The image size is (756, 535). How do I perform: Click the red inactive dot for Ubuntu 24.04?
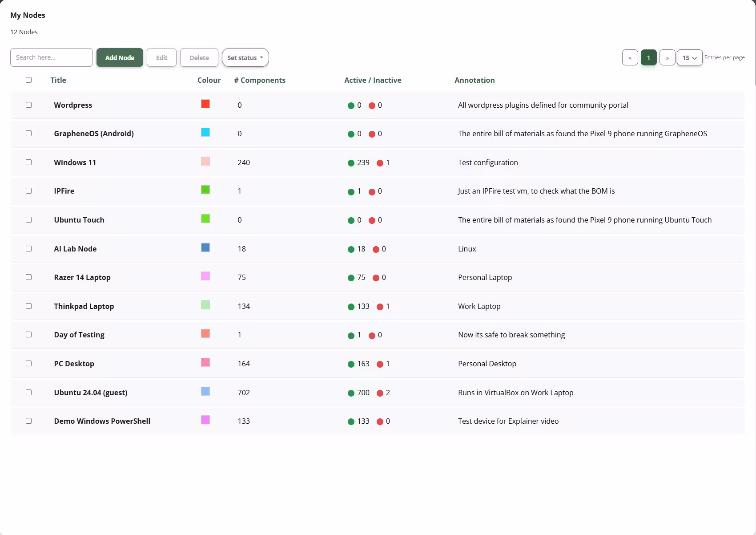(x=380, y=393)
